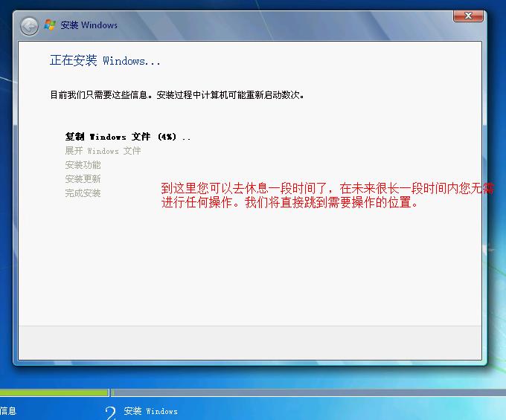
Task: Click the gray unfilled progress bar section
Action: pos(305,392)
